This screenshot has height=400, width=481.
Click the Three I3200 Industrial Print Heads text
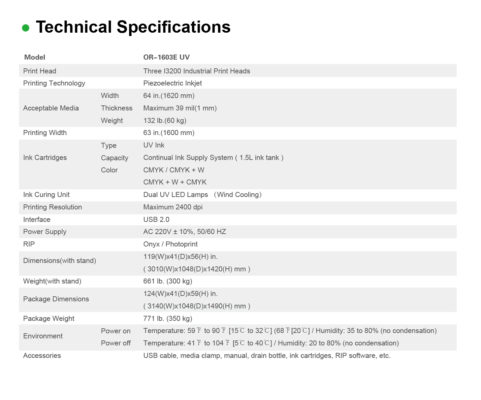[197, 71]
